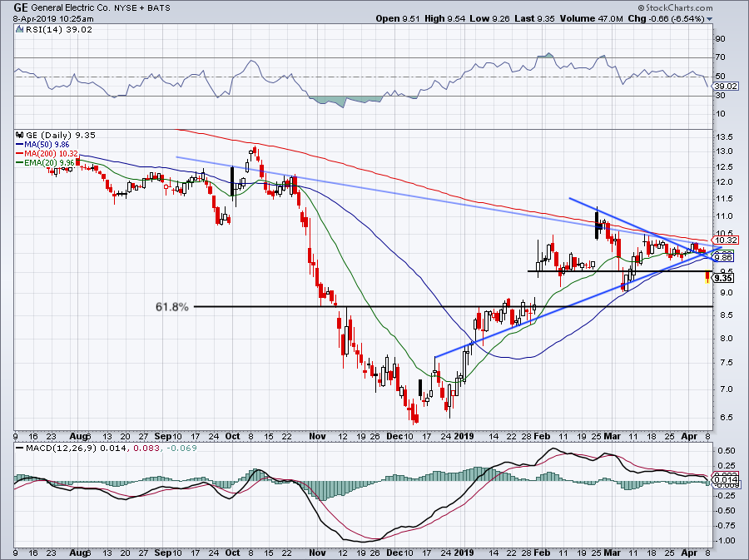Screen dimensions: 749x560
Task: Click the 10.32 MA(200) price flag
Action: (726, 240)
